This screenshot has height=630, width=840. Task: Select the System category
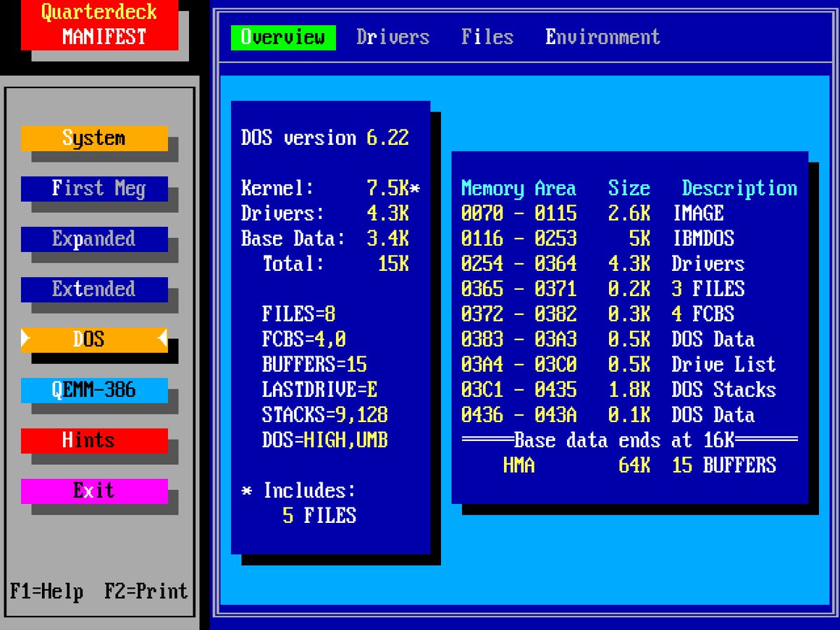tap(94, 138)
